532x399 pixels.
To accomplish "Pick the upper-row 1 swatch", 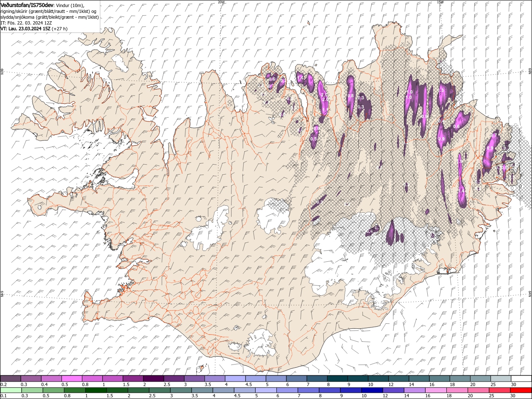I will (x=112, y=379).
